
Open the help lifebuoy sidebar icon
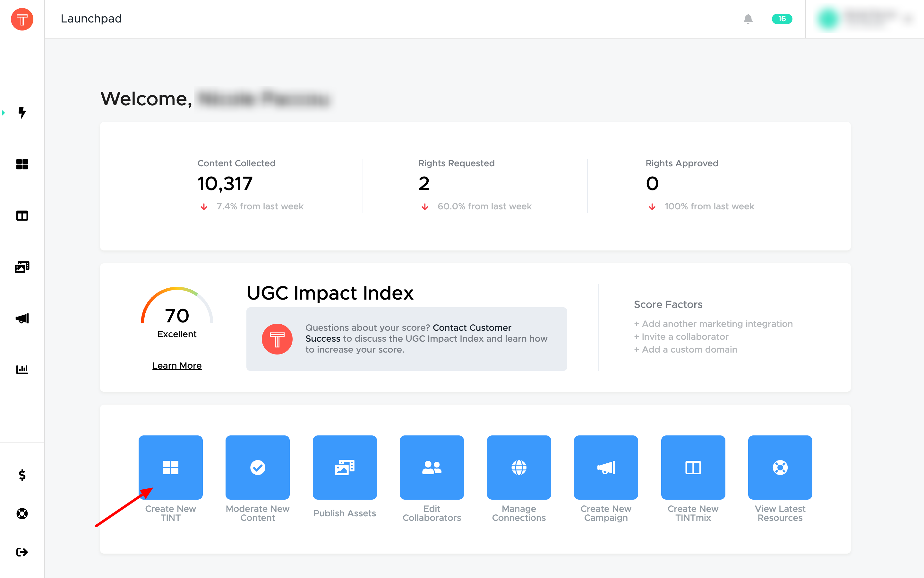coord(22,513)
